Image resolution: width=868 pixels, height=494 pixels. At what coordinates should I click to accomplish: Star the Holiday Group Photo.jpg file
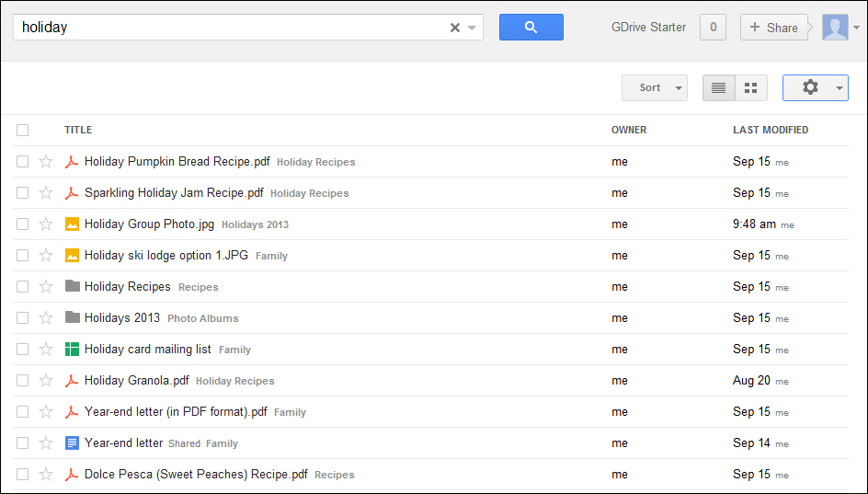click(x=46, y=224)
